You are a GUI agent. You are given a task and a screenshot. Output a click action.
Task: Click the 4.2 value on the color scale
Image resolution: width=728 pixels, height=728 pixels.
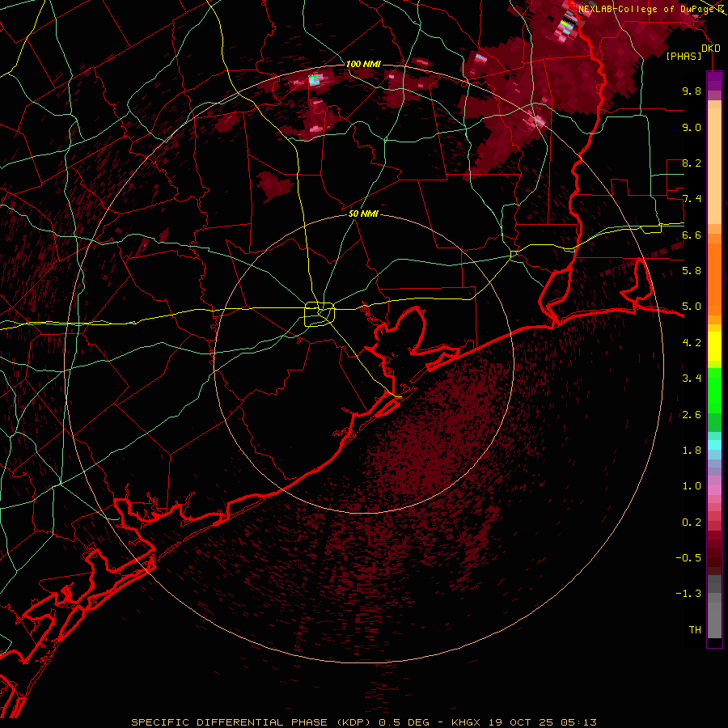[692, 343]
